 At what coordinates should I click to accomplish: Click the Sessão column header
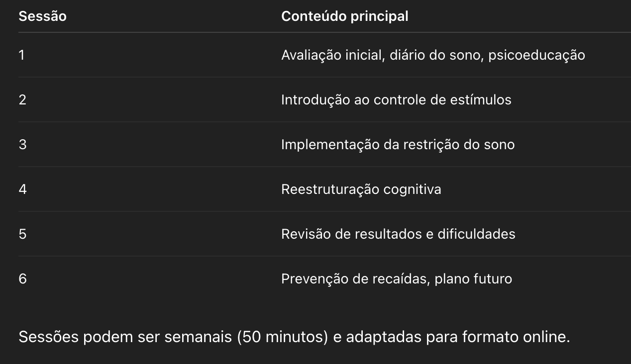coord(42,16)
